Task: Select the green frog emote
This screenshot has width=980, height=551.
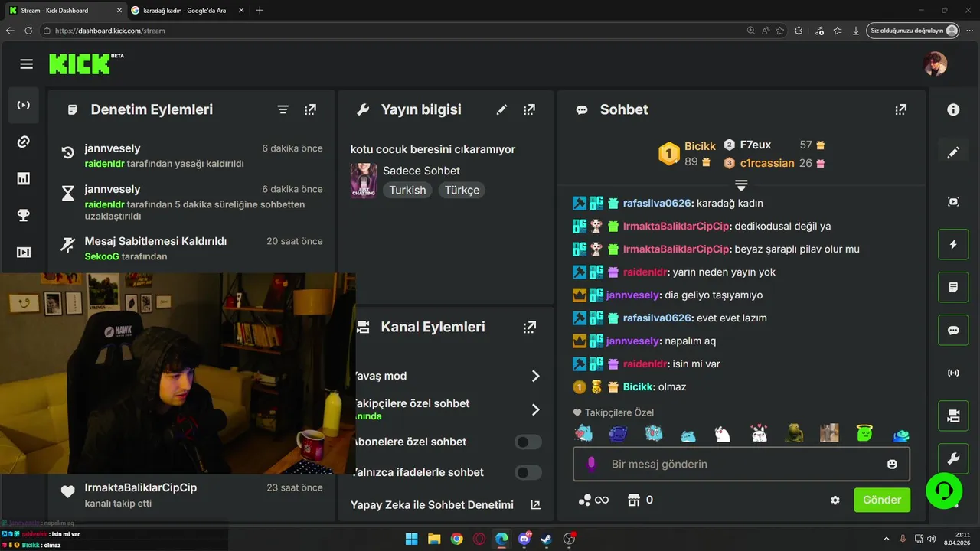Action: pyautogui.click(x=794, y=433)
